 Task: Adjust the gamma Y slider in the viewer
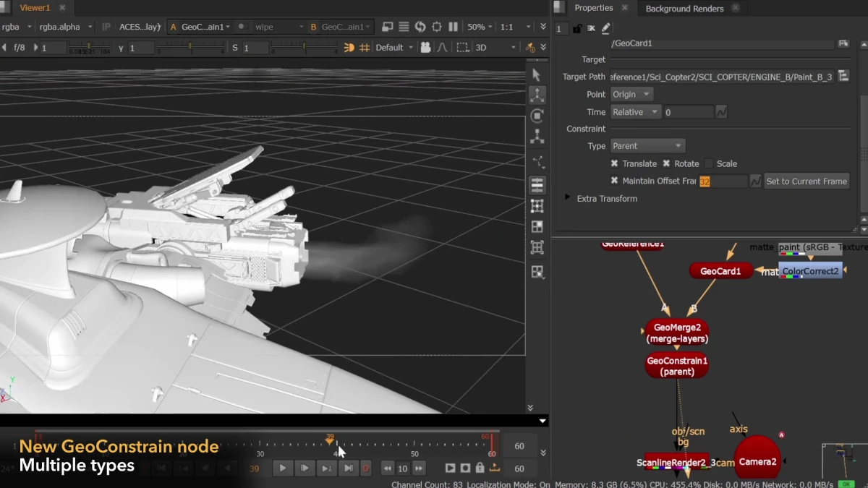click(x=191, y=48)
